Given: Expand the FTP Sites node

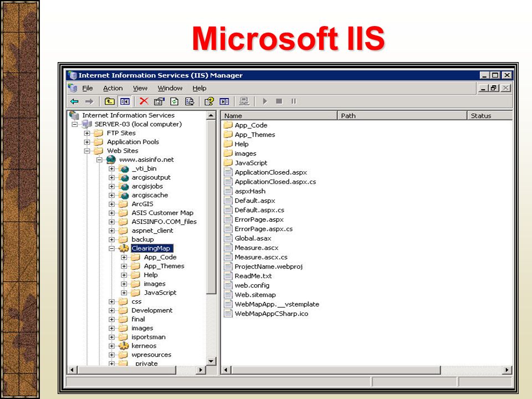Looking at the screenshot, I should 87,133.
